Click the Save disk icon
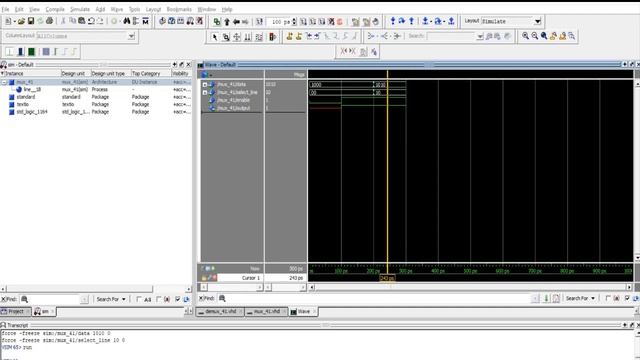Image resolution: width=640 pixels, height=360 pixels. point(31,21)
